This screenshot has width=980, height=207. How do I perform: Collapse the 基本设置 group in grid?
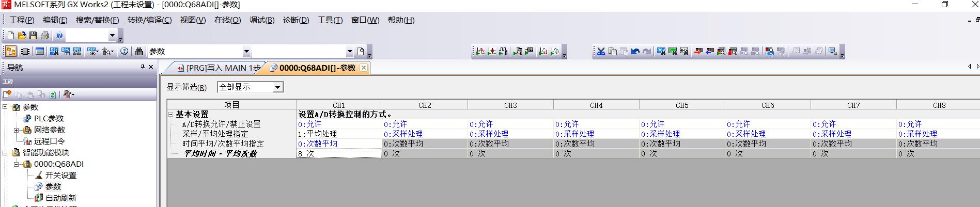[171, 115]
